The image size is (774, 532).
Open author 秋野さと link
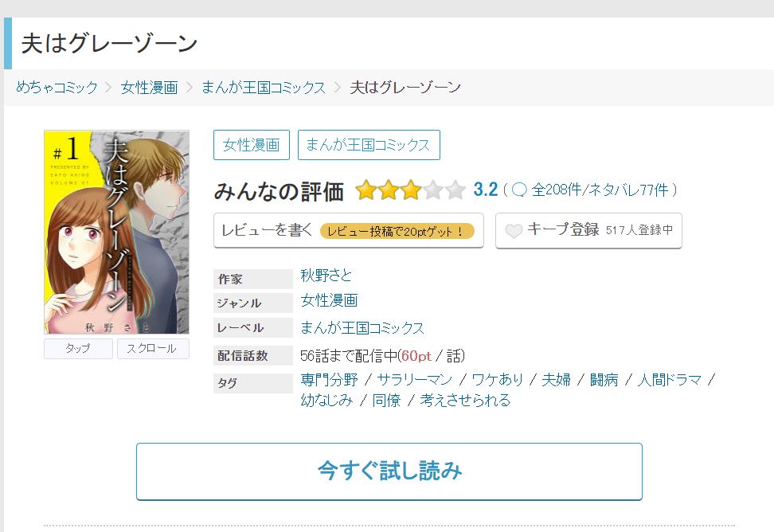point(326,276)
